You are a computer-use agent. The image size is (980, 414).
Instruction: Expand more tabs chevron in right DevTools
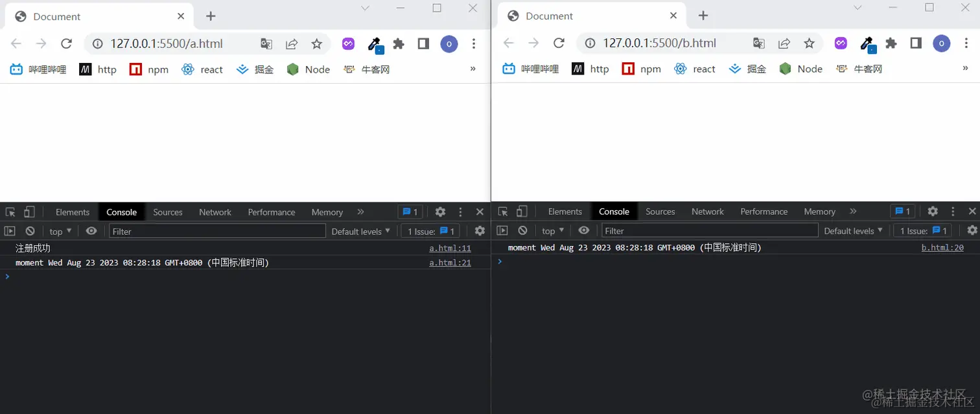[854, 211]
